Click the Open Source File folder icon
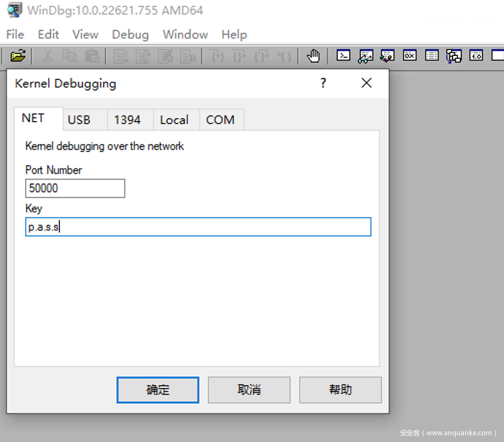Image resolution: width=504 pixels, height=442 pixels. point(18,56)
